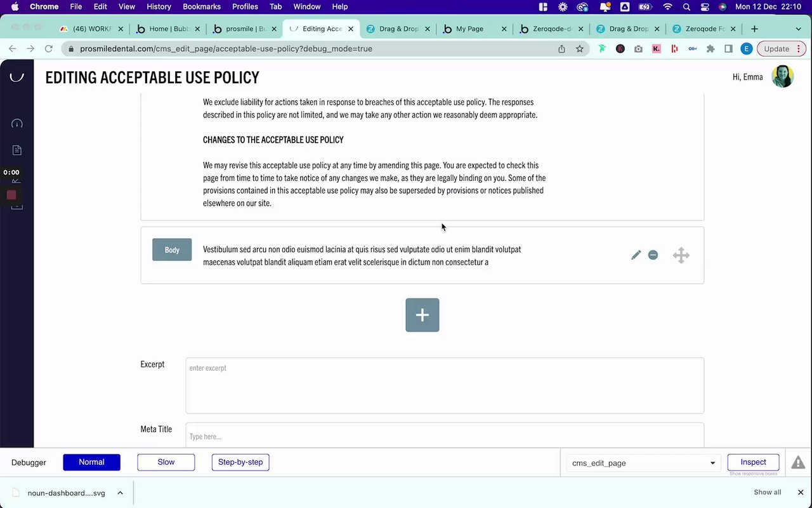Open the dashboard gauge sidebar icon
Screen dimensions: 812x508
coord(17,124)
